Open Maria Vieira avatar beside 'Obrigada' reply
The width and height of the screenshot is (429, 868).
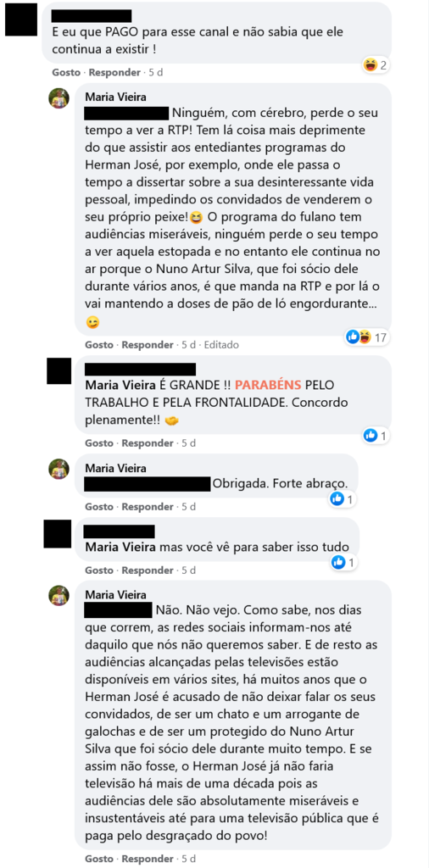58,469
